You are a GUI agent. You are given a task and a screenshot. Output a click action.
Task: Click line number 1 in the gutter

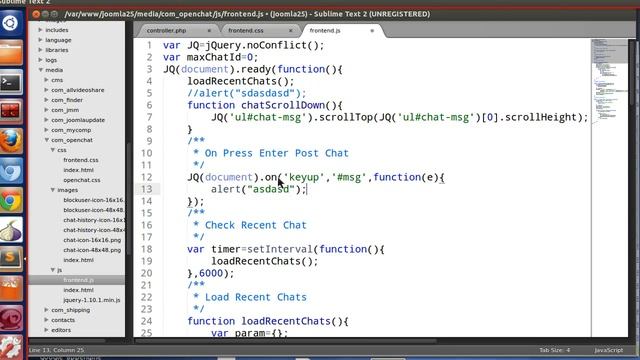click(x=149, y=45)
